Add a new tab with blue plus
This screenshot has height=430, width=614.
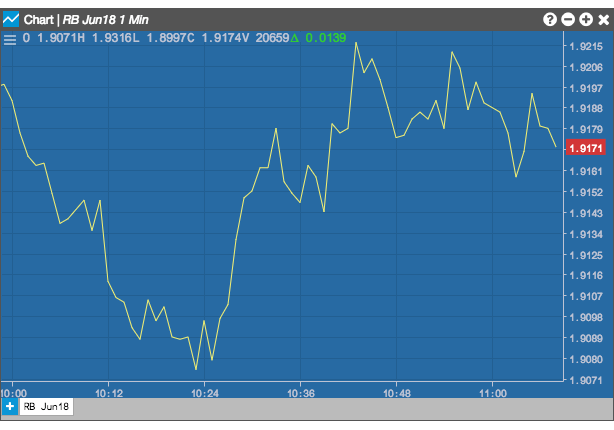coord(10,407)
